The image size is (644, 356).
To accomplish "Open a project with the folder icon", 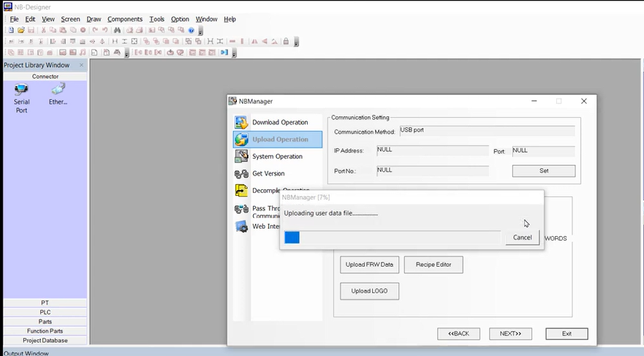I will point(21,31).
